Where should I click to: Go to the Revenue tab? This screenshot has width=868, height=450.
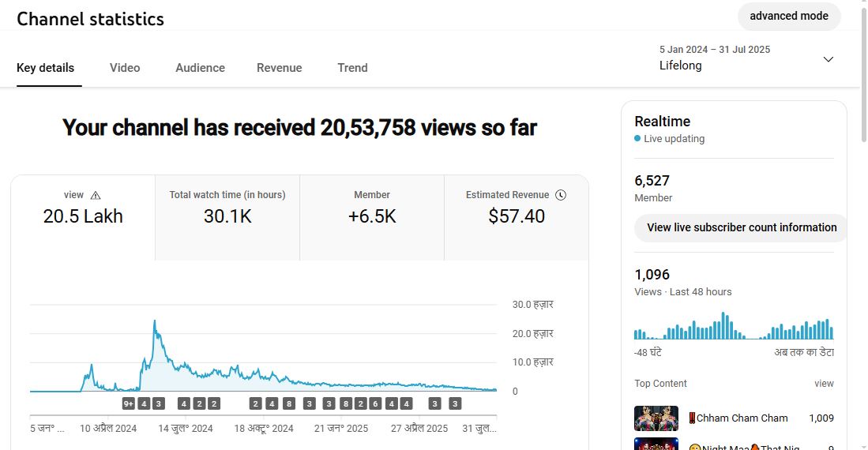[x=279, y=68]
